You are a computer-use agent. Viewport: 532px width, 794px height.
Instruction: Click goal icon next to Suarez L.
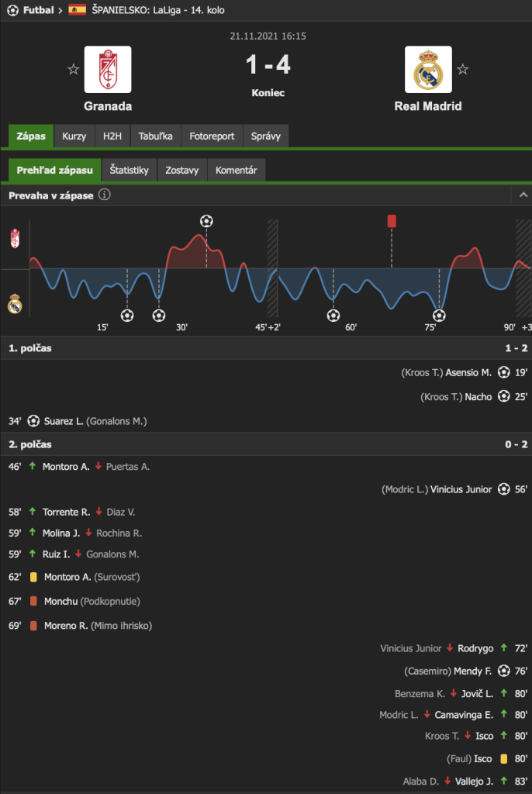[33, 421]
